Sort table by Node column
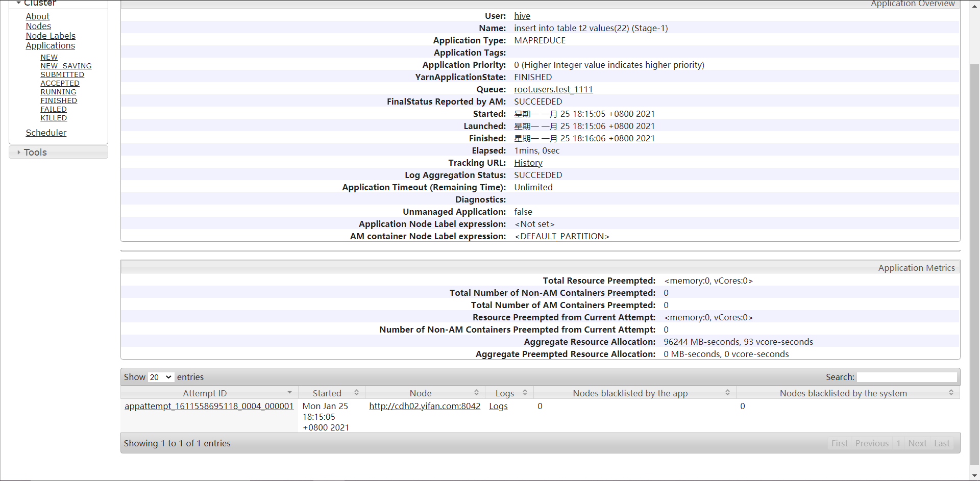The width and height of the screenshot is (980, 481). coord(425,393)
